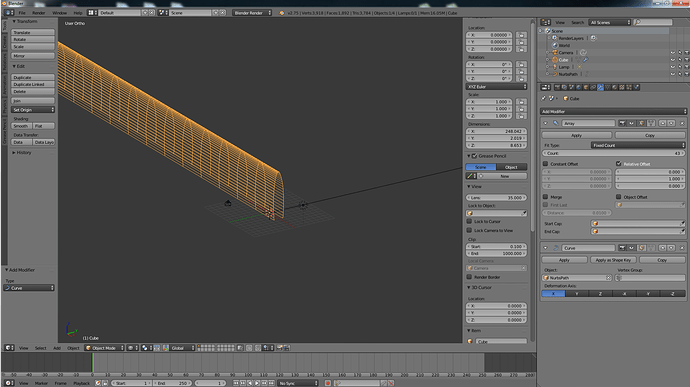Remove the Array modifier with its X icon
690x387 pixels.
click(683, 123)
